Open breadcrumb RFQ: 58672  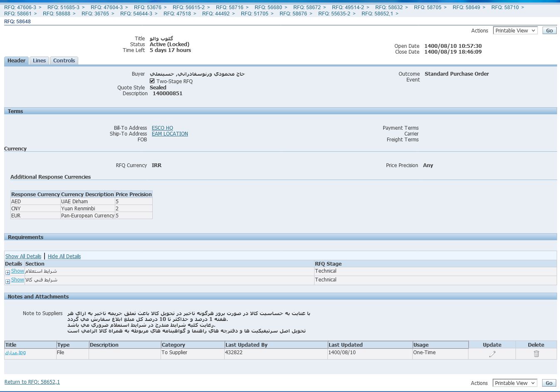coord(307,7)
